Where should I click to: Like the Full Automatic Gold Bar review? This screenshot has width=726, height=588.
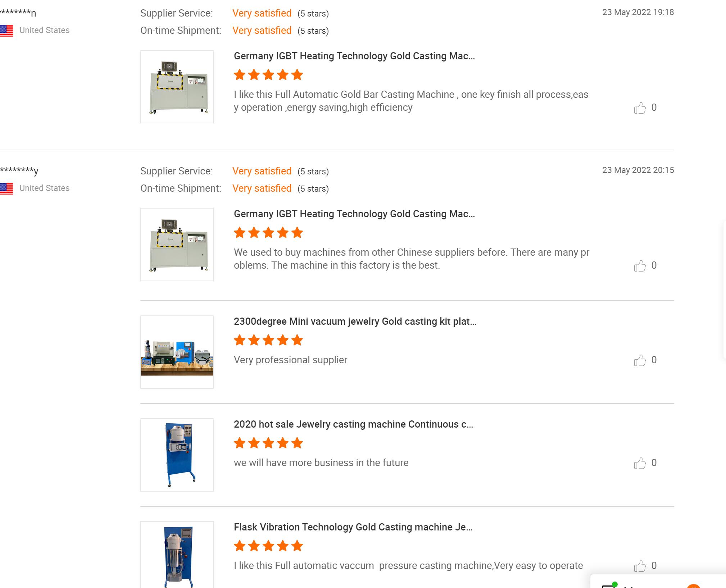click(640, 108)
